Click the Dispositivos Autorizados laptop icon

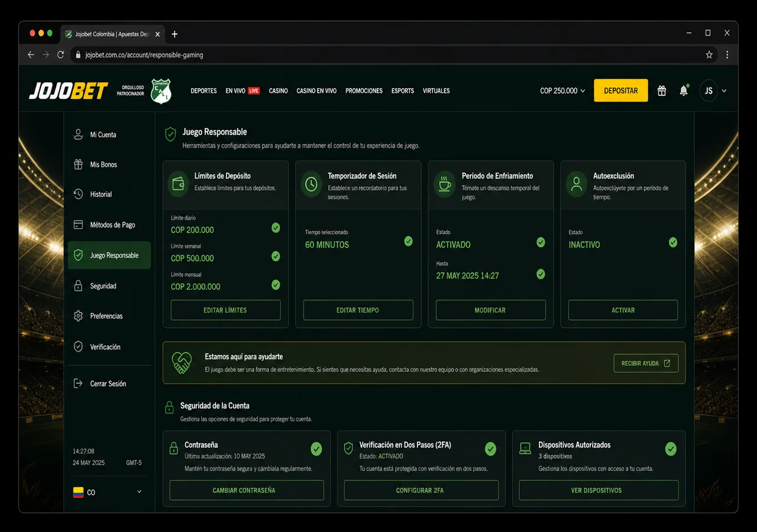[525, 448]
